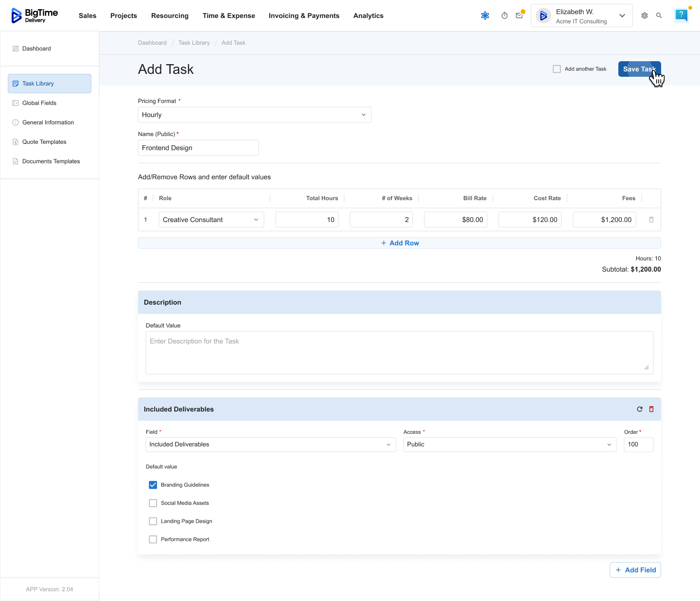The height and width of the screenshot is (601, 700).
Task: Click the timer stopwatch icon in header
Action: coord(505,16)
